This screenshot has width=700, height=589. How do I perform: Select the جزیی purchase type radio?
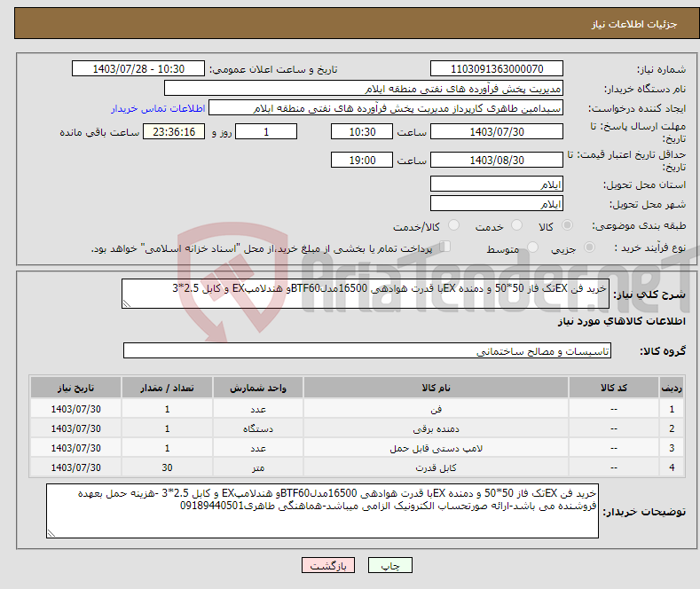[x=589, y=247]
